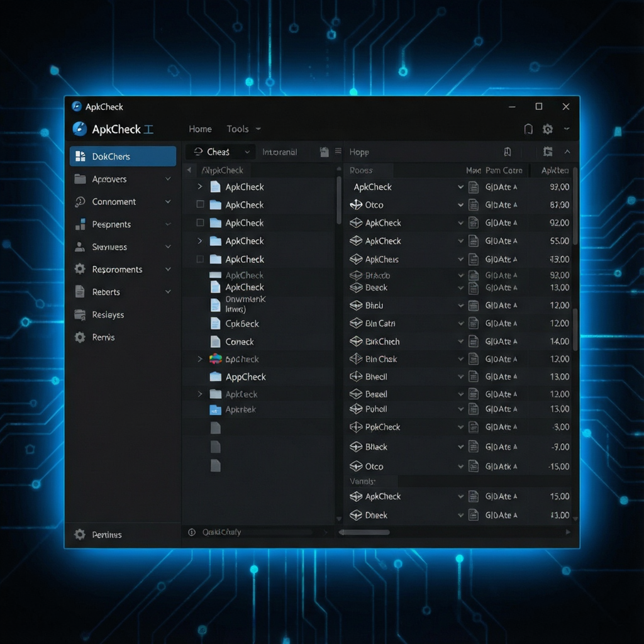
Task: Click the 14,00 value in the BinkChech row
Action: [x=559, y=341]
